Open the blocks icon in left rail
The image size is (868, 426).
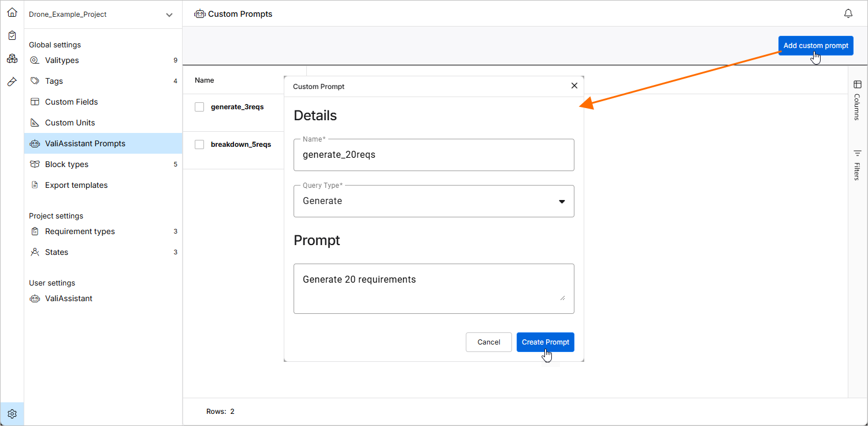pos(12,58)
